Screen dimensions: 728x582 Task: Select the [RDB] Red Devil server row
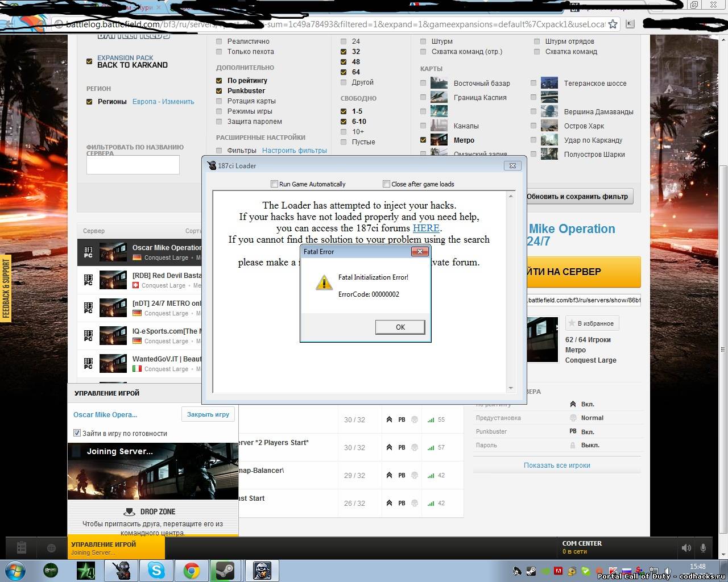[x=140, y=280]
